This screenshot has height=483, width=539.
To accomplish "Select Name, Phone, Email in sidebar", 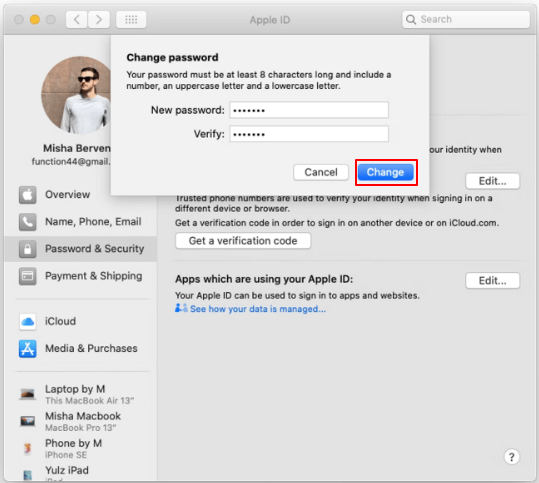I will click(80, 222).
